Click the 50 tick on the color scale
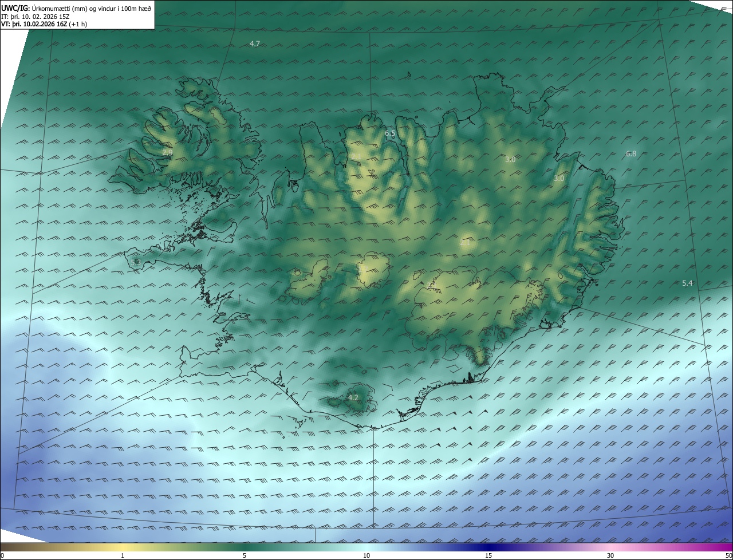This screenshot has width=733, height=560. point(728,555)
